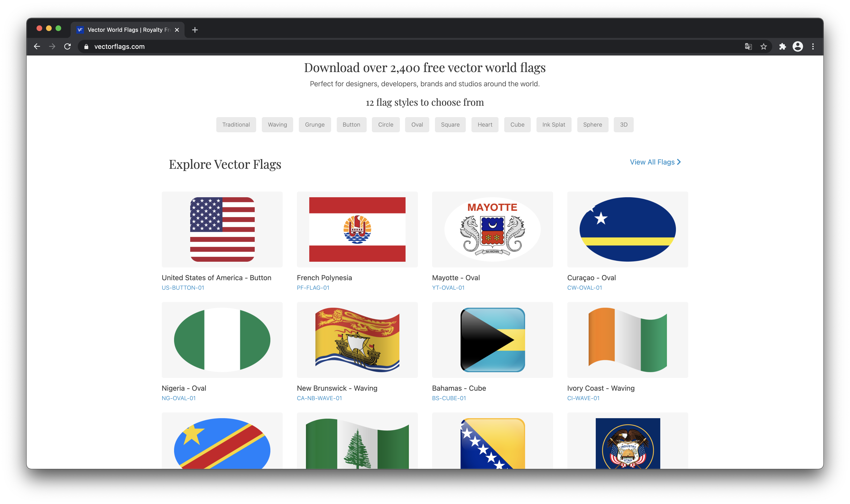This screenshot has height=504, width=850.
Task: Open the US-BUTTON-01 code link
Action: [183, 288]
